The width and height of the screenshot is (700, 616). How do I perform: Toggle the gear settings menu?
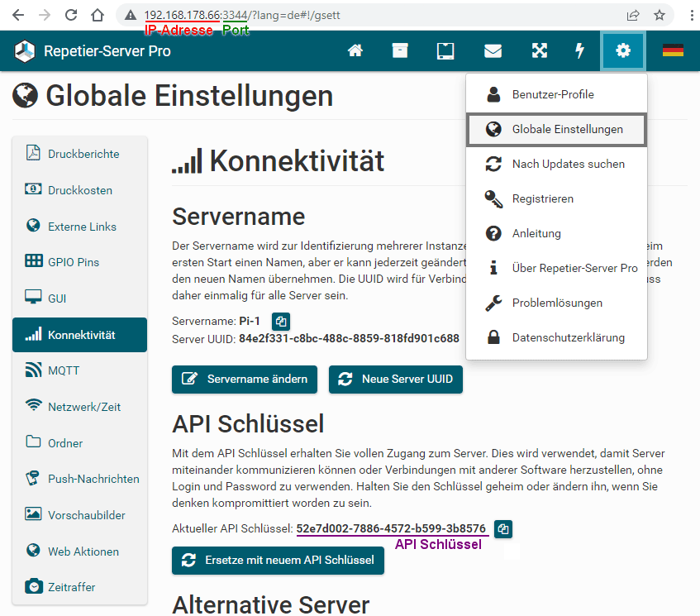[x=623, y=51]
